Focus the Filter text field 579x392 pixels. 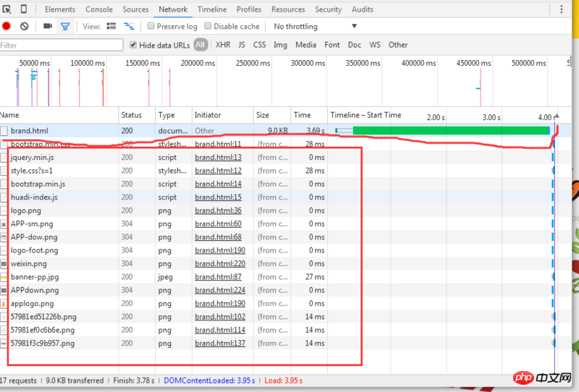(x=62, y=45)
